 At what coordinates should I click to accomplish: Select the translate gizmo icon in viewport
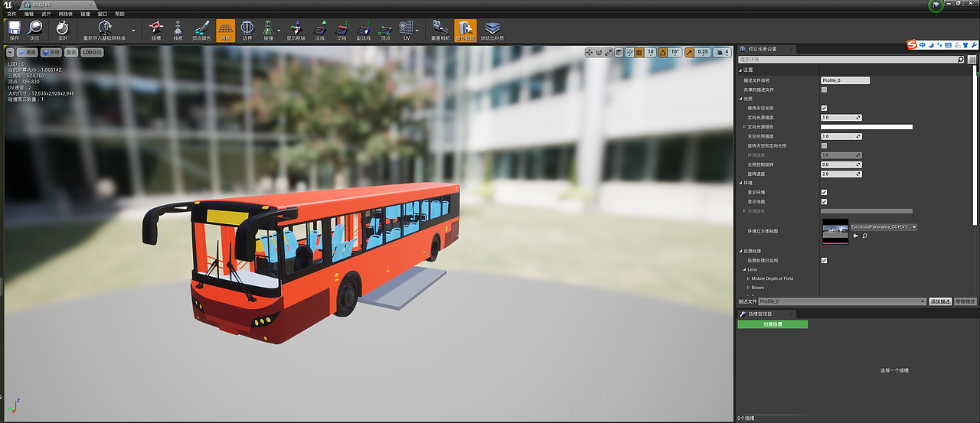pos(590,53)
